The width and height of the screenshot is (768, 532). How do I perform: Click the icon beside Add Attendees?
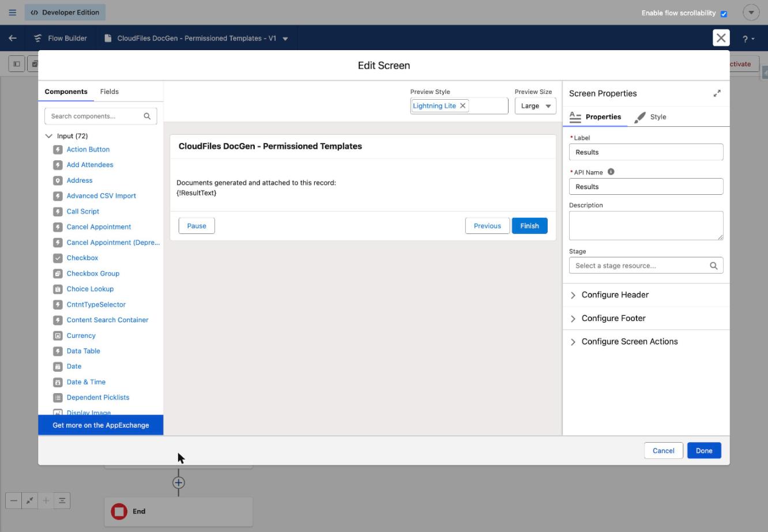coord(58,165)
